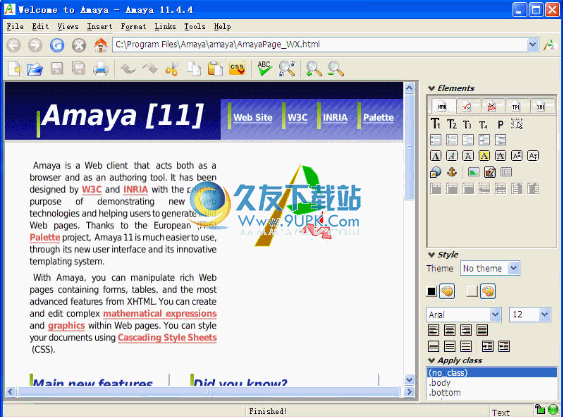This screenshot has width=563, height=417.
Task: Click the Cascading Style Sheets link
Action: click(x=167, y=338)
